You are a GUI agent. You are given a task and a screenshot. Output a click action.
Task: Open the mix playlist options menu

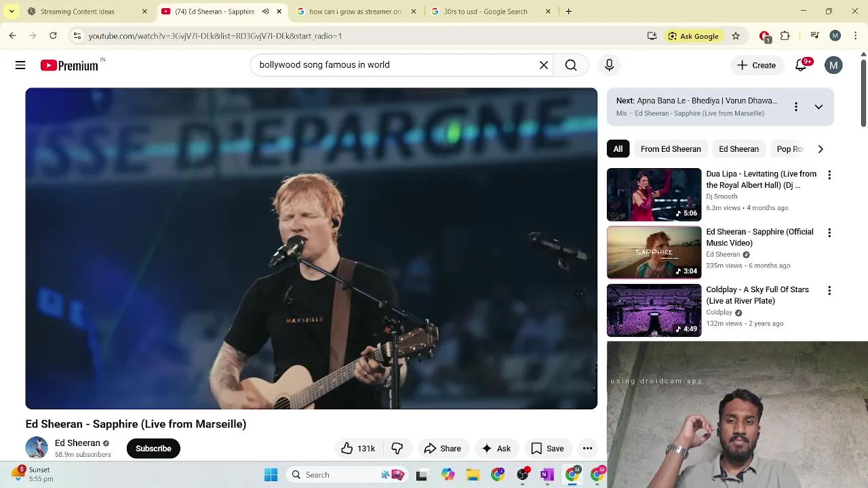[x=796, y=106]
